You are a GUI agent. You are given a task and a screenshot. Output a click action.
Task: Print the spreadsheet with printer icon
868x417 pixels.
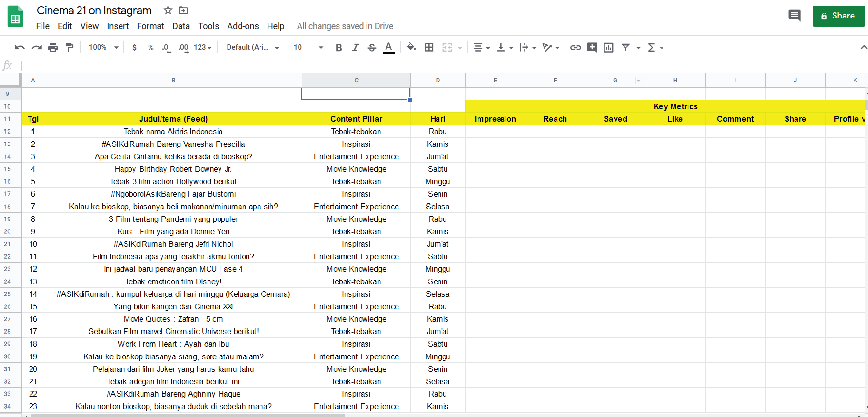point(53,48)
